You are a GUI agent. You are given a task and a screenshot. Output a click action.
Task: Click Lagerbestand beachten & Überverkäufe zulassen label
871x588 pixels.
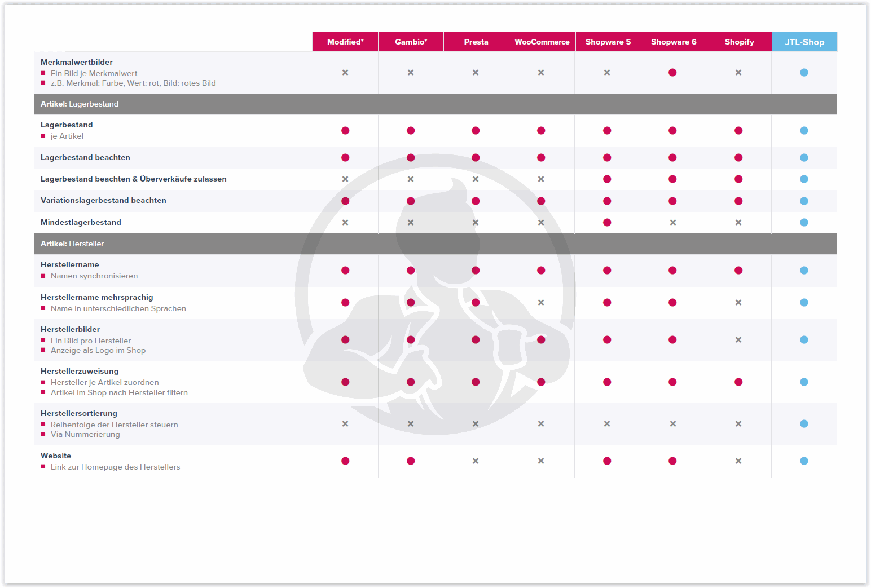[x=134, y=179]
